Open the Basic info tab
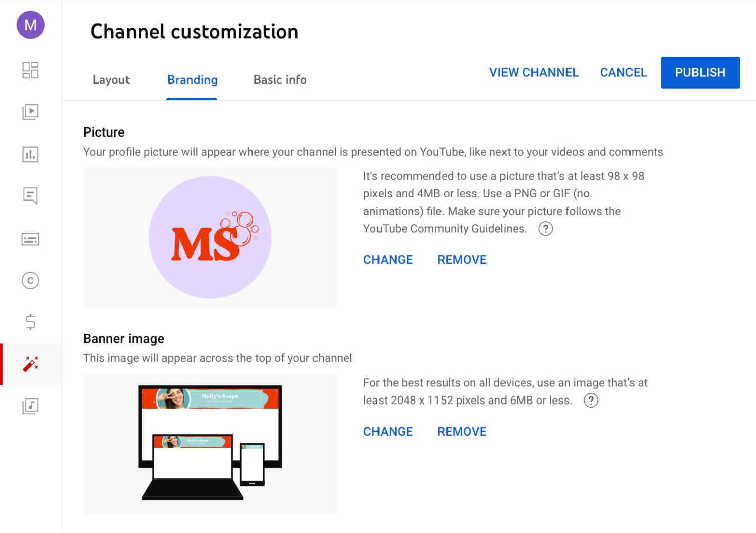This screenshot has width=756, height=533. click(x=280, y=80)
